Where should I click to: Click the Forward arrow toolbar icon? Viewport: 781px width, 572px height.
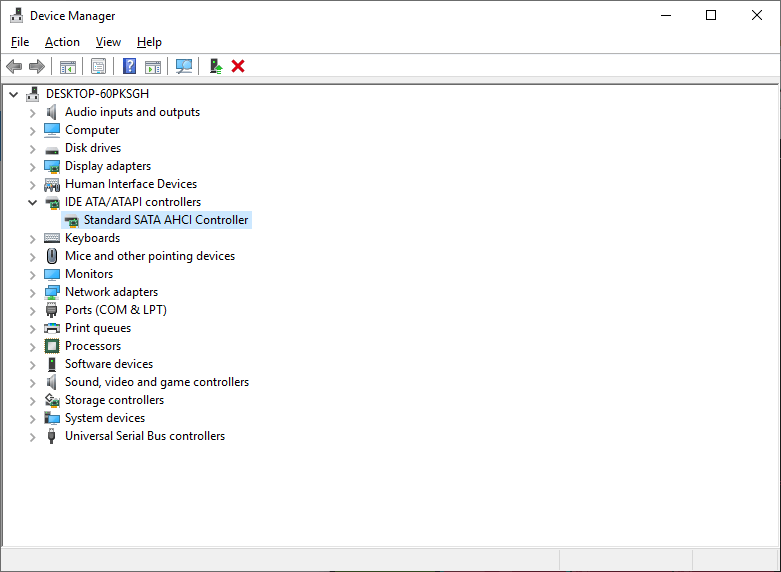37,66
